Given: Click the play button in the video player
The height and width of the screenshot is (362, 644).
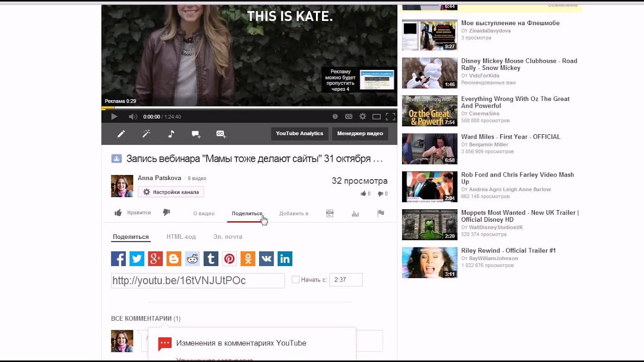Looking at the screenshot, I should pos(114,117).
